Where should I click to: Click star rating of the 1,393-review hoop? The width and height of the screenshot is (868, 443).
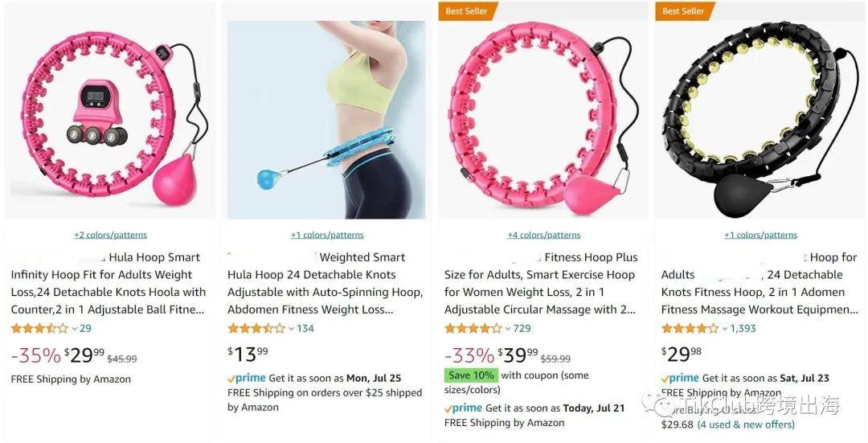tap(690, 328)
